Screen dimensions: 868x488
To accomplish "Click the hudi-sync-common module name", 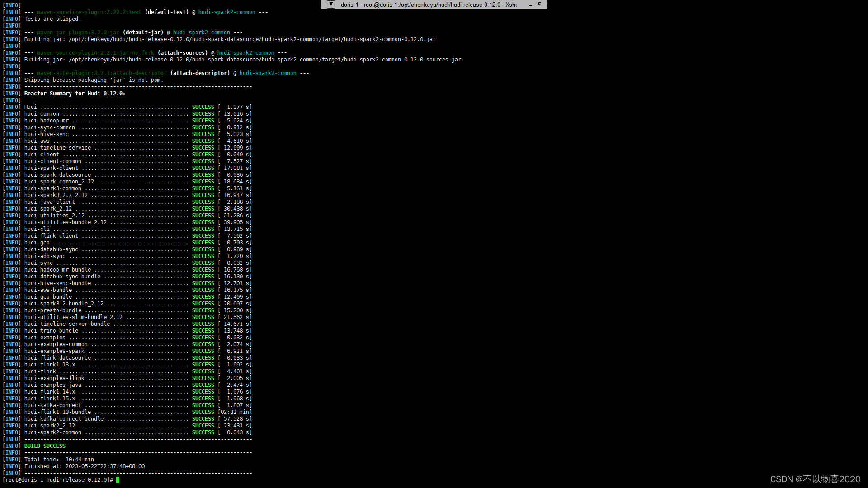I will (50, 127).
